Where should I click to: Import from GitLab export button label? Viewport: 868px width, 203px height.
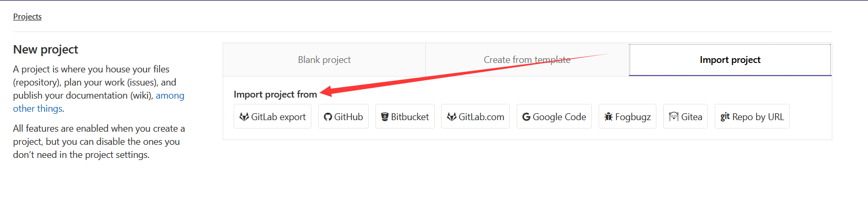pos(278,117)
